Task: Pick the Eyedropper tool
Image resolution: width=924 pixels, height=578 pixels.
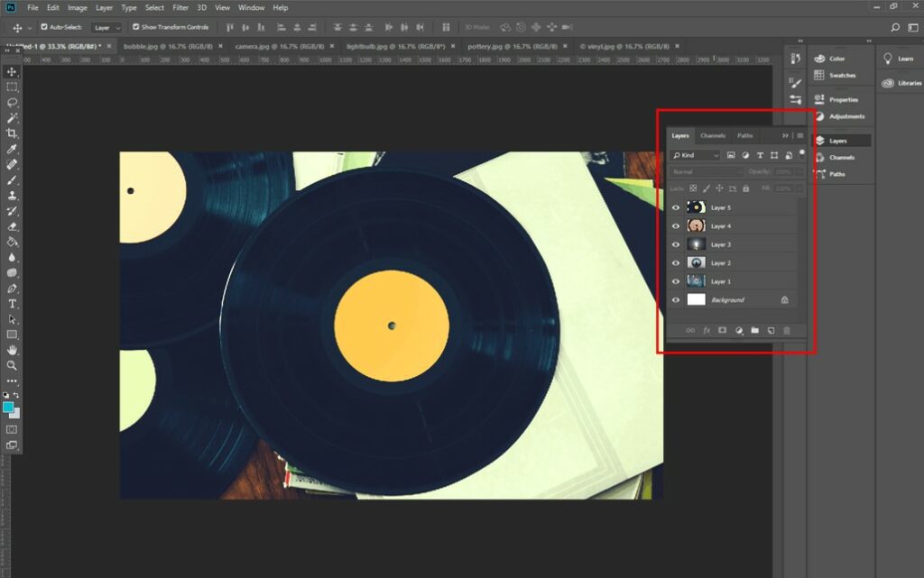Action: (12, 149)
